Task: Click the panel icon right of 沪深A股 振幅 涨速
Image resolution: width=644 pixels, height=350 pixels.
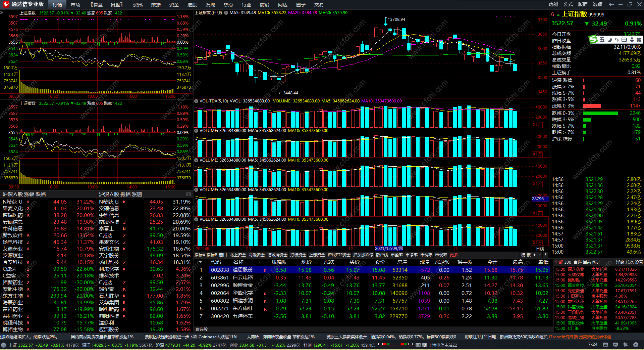Action: coord(189,194)
